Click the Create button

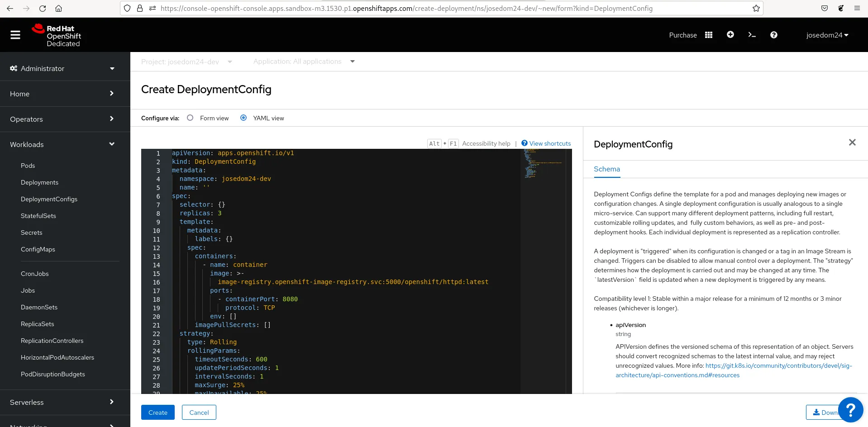click(x=157, y=413)
